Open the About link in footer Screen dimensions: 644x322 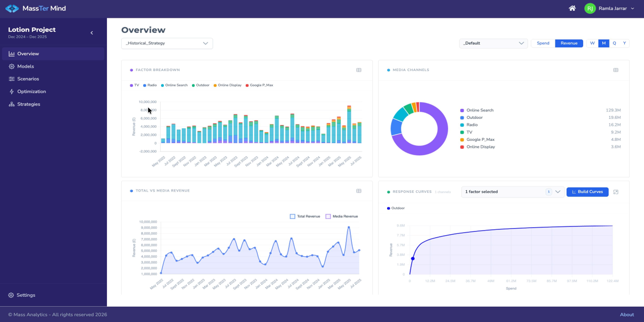[x=627, y=314]
